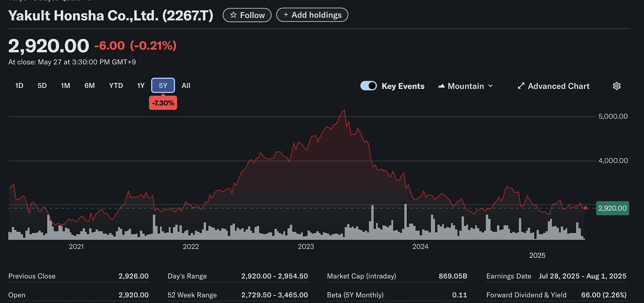The width and height of the screenshot is (644, 303).
Task: Click the expand arrows icon for Advanced Chart
Action: click(x=521, y=86)
